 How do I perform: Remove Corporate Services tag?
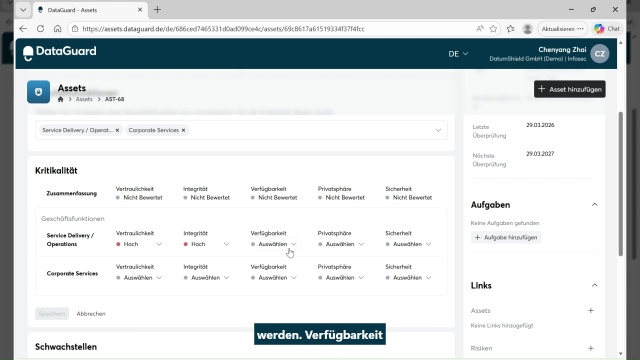tap(183, 130)
